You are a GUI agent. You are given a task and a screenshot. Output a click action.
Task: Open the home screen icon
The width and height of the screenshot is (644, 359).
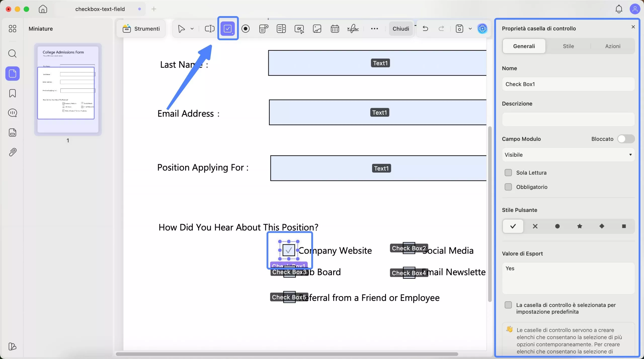point(43,9)
